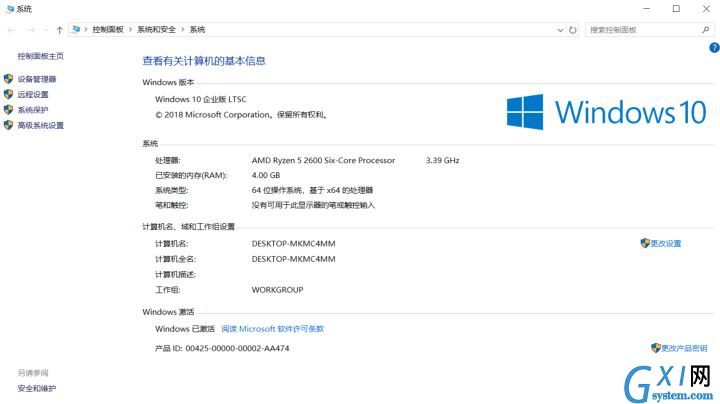Screen dimensions: 720x404
Task: Select 系统和安全 breadcrumb in address bar
Action: (x=156, y=29)
